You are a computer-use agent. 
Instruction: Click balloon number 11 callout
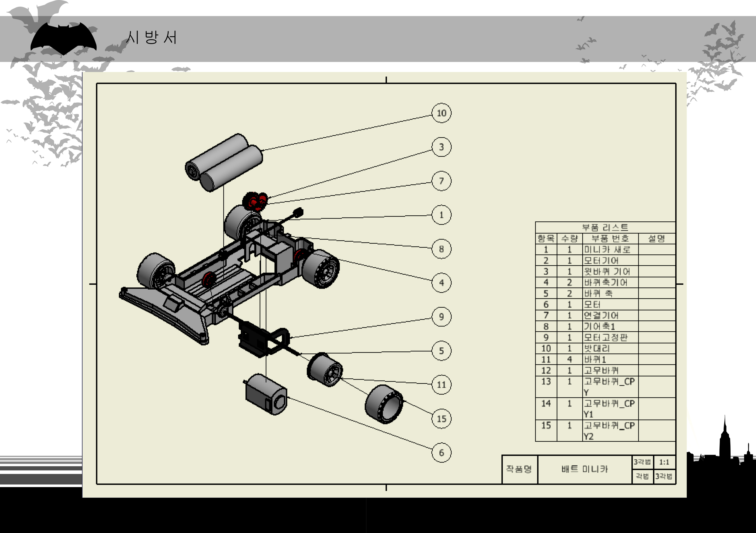coord(441,384)
